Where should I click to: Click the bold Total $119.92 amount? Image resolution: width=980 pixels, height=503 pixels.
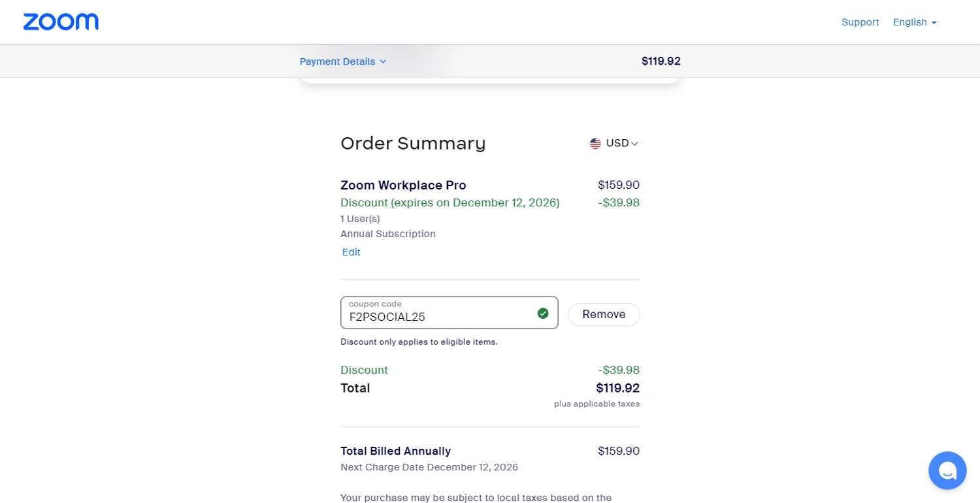[617, 388]
